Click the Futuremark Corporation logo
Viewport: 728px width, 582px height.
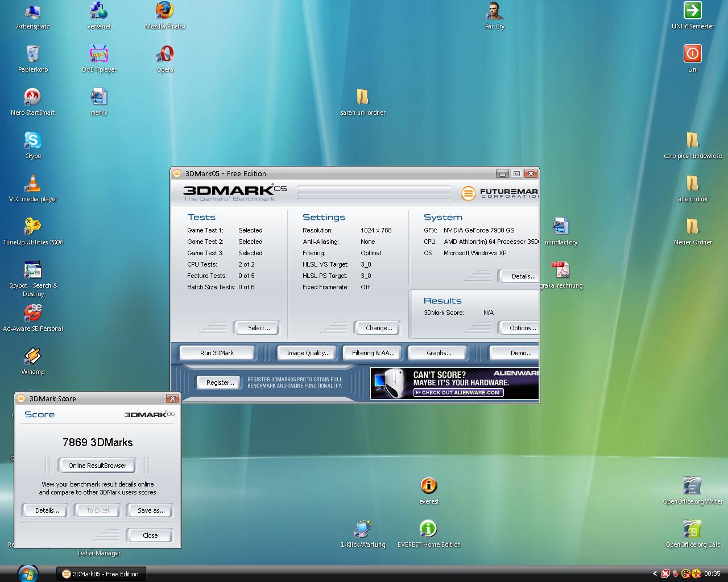point(499,193)
